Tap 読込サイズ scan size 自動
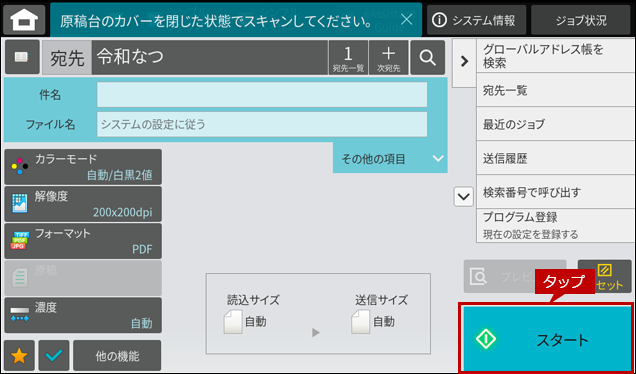 [245, 322]
